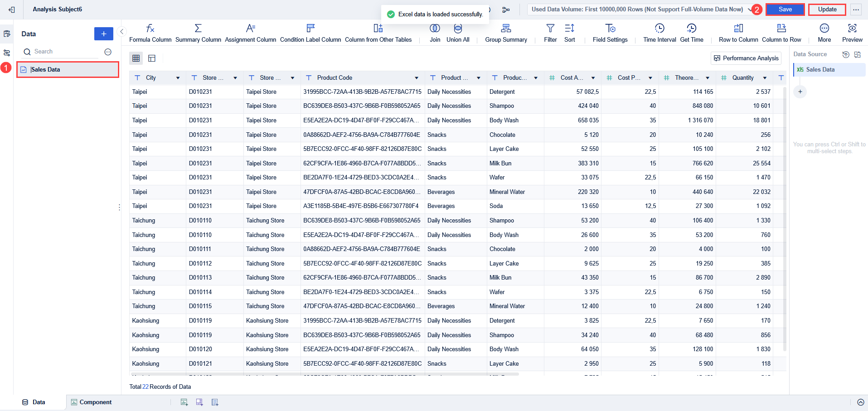Open the City column dropdown
This screenshot has width=868, height=411.
coord(178,78)
